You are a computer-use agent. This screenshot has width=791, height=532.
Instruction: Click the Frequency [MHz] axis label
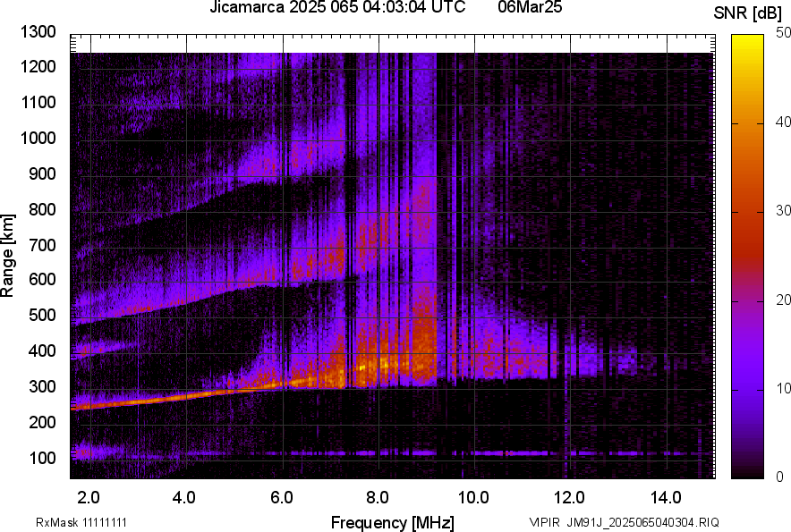pyautogui.click(x=392, y=522)
